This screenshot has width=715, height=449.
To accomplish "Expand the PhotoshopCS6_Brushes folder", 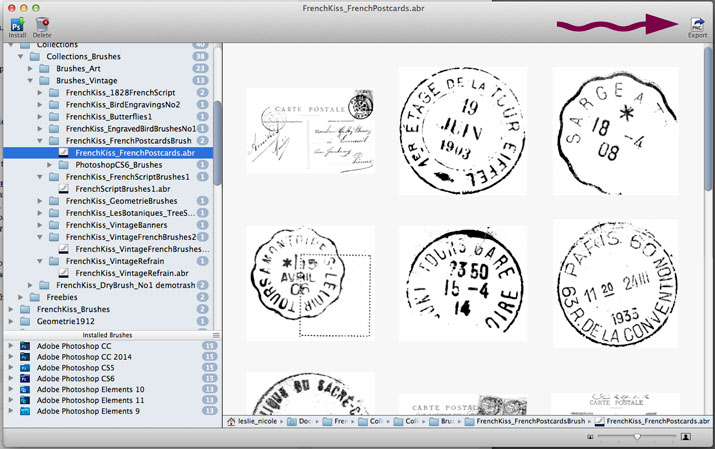I will [x=49, y=165].
